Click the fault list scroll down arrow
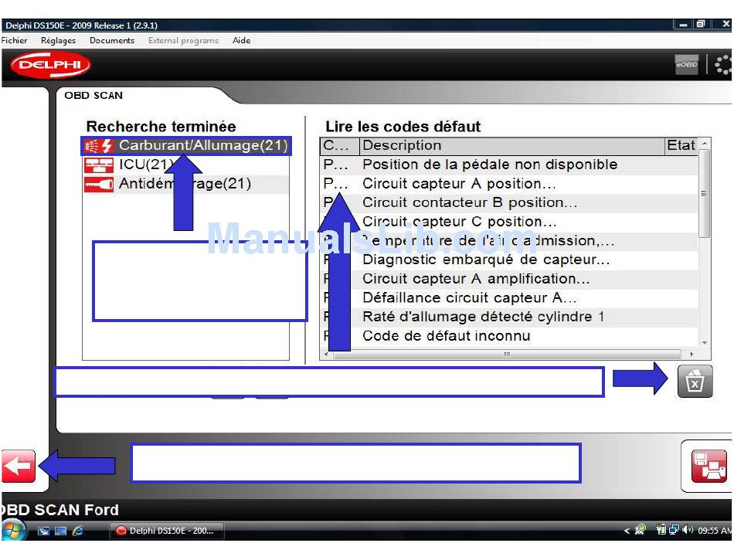The image size is (734, 560). coord(705,343)
